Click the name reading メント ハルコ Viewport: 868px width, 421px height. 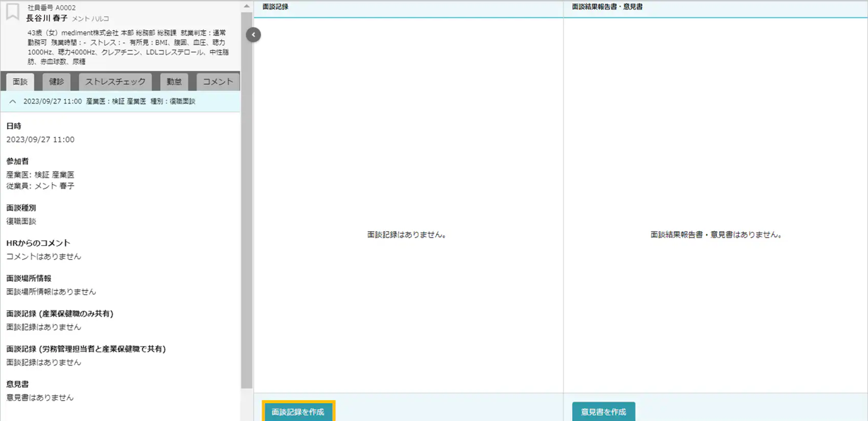tap(91, 19)
